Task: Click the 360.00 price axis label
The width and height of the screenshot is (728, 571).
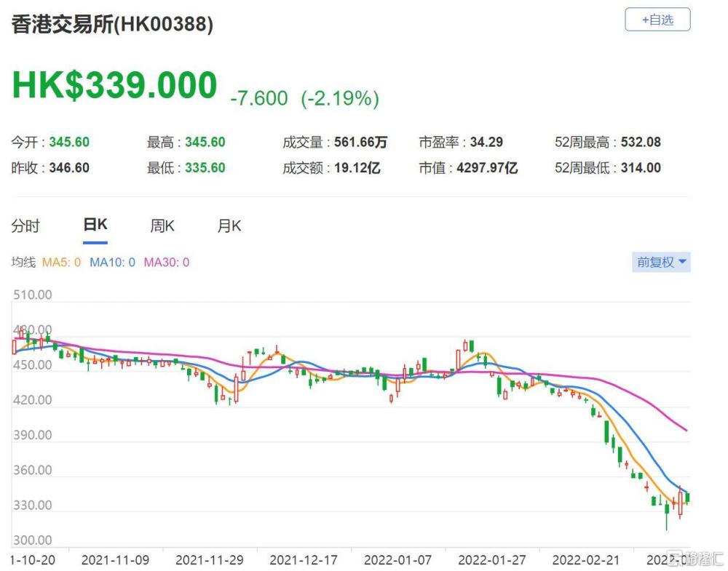Action: (x=33, y=470)
